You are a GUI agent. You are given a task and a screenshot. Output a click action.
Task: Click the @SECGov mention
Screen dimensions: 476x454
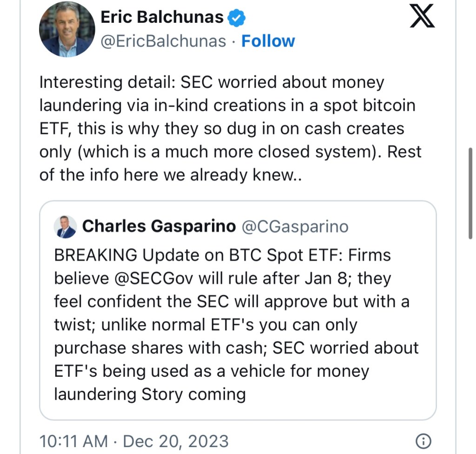coord(155,278)
